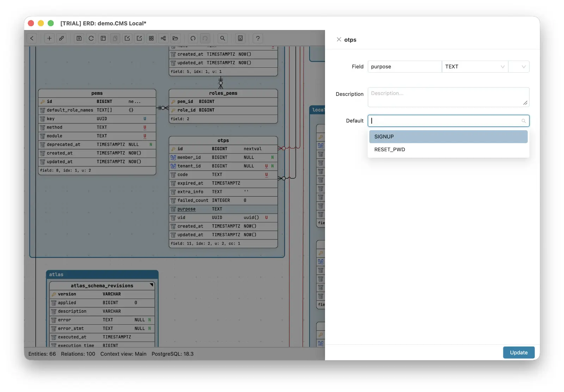Click the key icon of pems id

[x=43, y=102]
